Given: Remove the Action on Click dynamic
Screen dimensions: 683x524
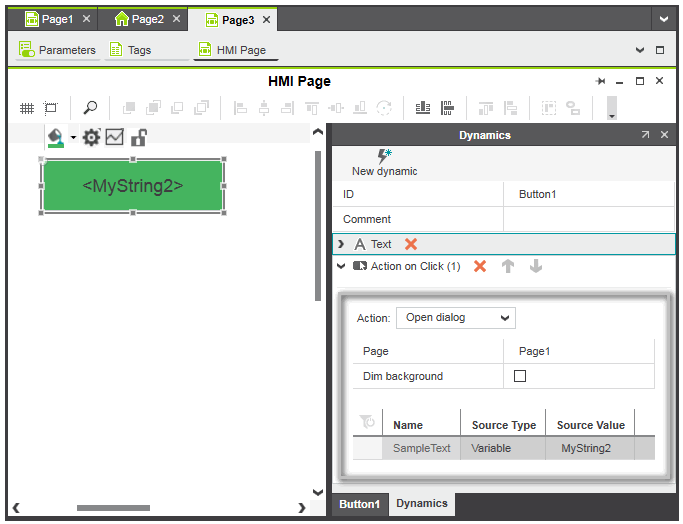Looking at the screenshot, I should pyautogui.click(x=480, y=266).
